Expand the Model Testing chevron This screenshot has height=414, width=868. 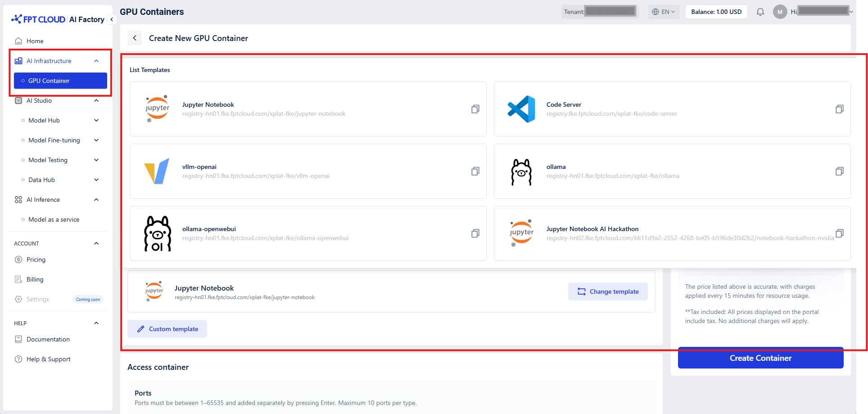tap(96, 160)
